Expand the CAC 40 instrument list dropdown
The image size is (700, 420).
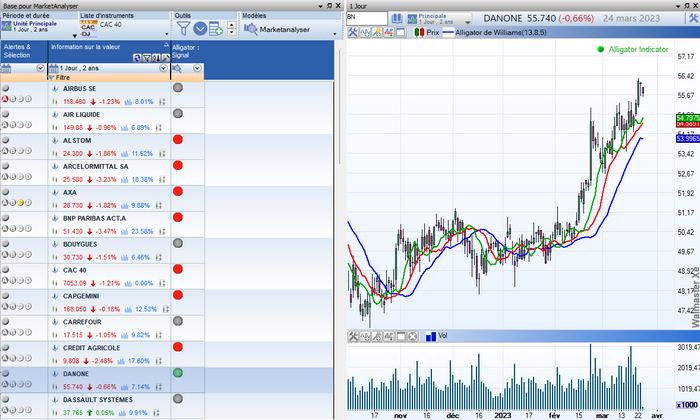(167, 34)
